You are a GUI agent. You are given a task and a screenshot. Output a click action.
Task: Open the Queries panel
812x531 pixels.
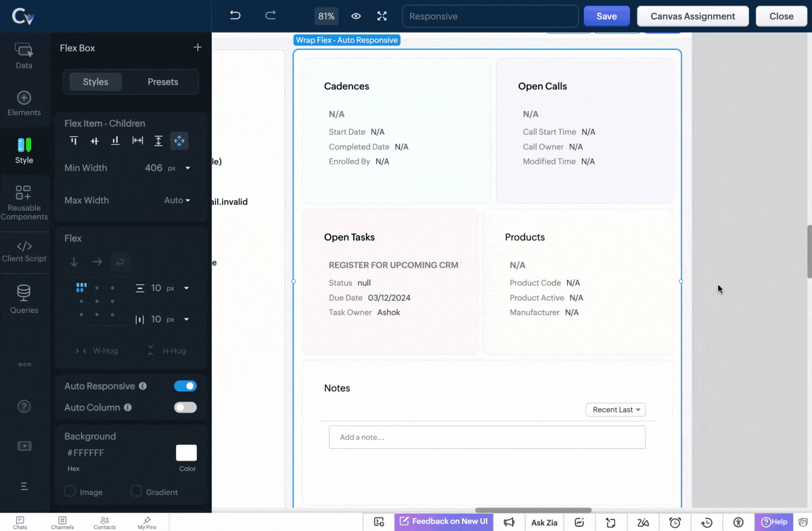point(24,299)
